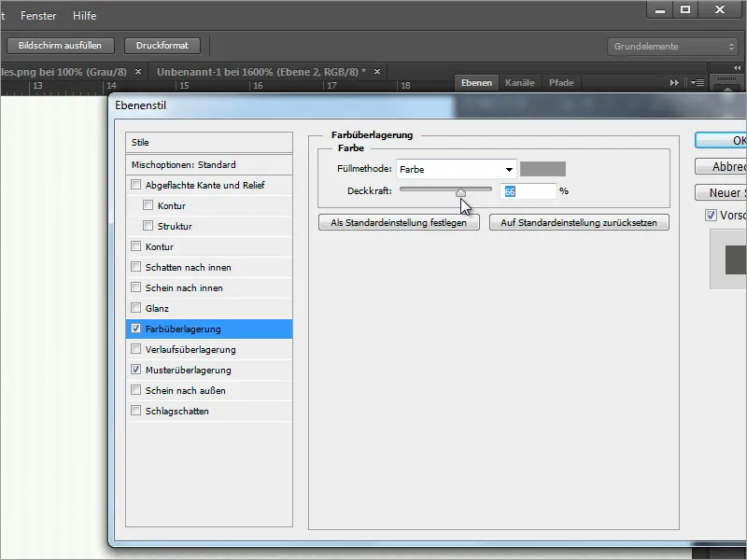Toggle the Vorschau preview checkbox
Viewport: 747px width, 560px height.
711,216
